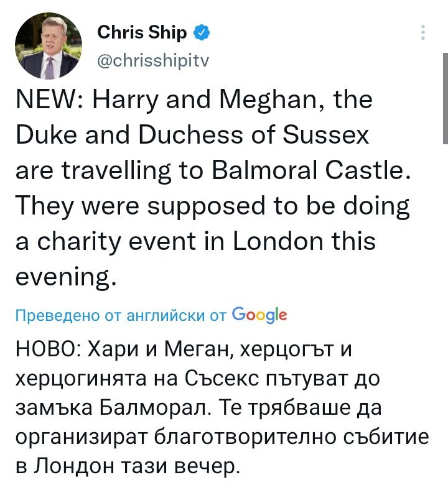Click the blue verified badge

(202, 32)
